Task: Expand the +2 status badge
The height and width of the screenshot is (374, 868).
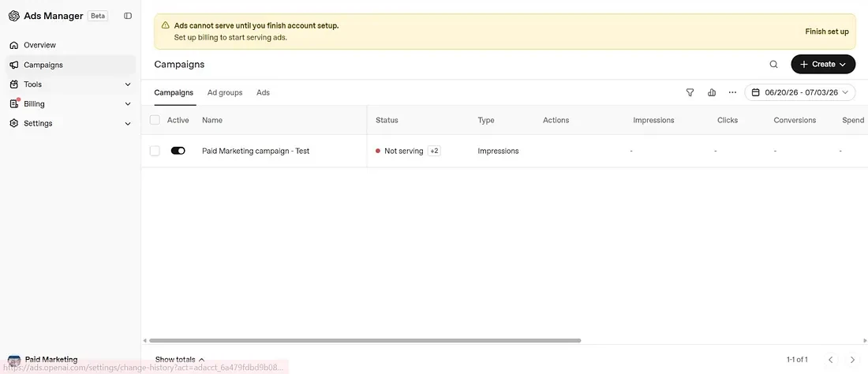Action: point(435,151)
